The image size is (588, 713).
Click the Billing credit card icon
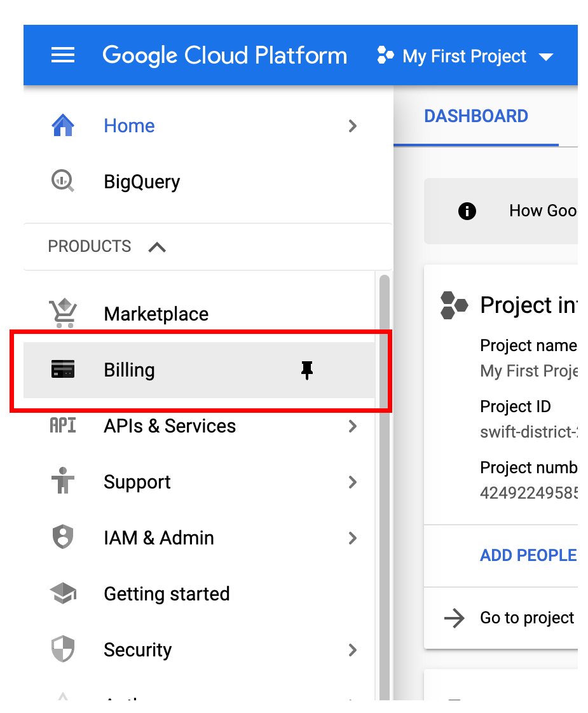pyautogui.click(x=63, y=369)
